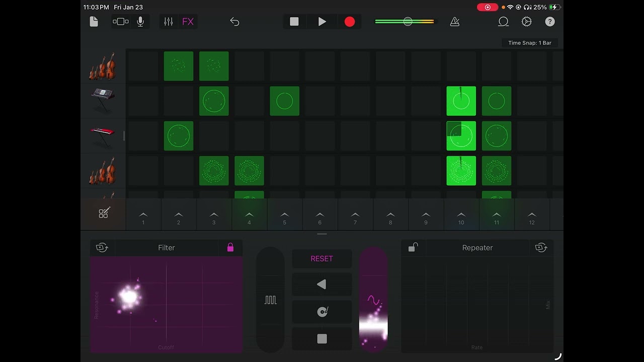Toggle synthesizer loop cell in column 3

[214, 101]
